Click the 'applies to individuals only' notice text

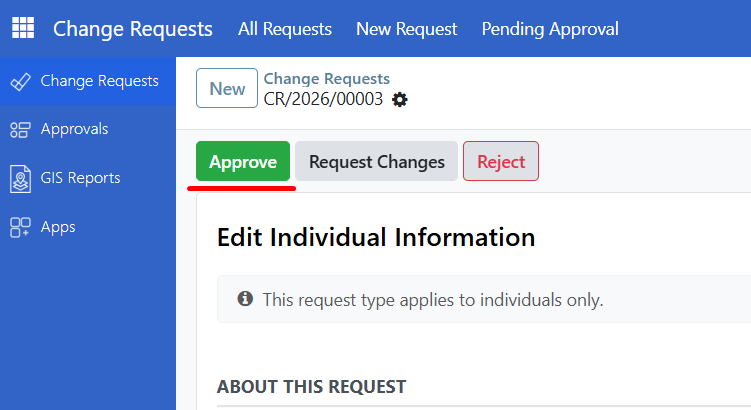pyautogui.click(x=433, y=299)
